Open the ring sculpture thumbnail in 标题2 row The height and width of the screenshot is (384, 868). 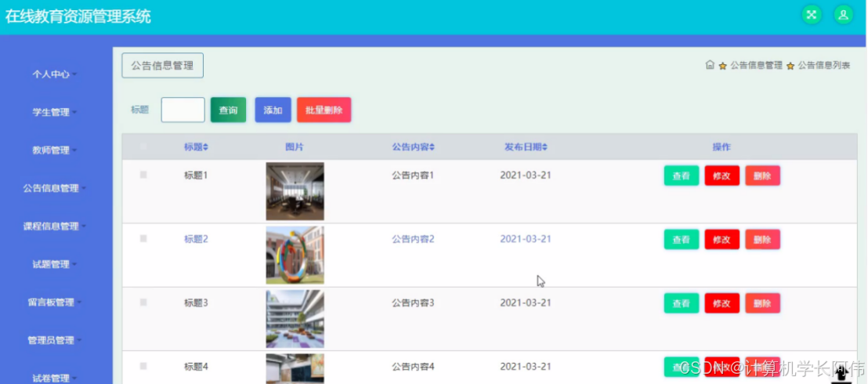[x=295, y=255]
